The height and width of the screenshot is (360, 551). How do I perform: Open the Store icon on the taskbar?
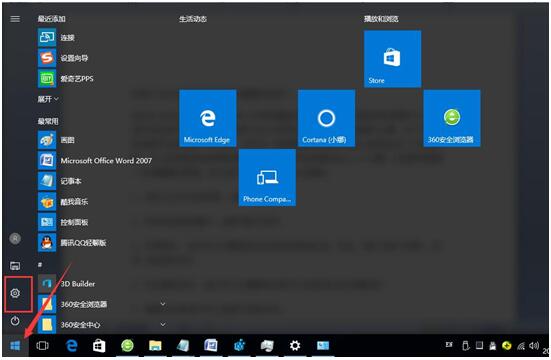[x=99, y=346]
